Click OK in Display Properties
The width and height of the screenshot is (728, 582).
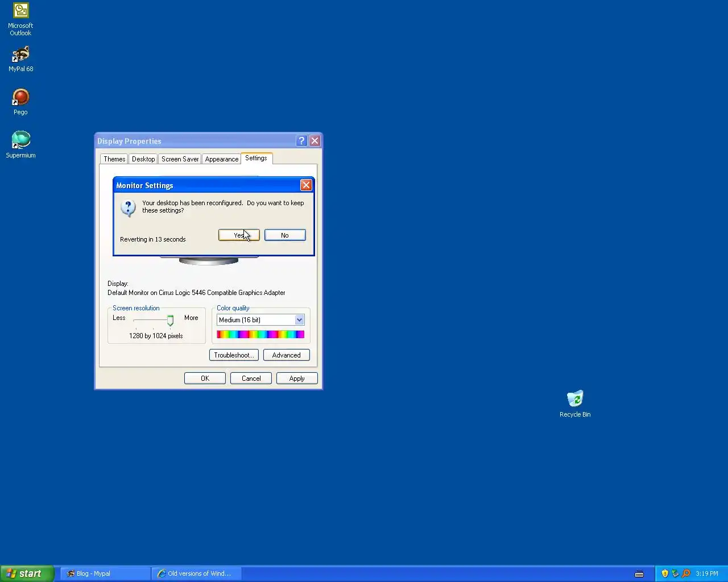[205, 379]
